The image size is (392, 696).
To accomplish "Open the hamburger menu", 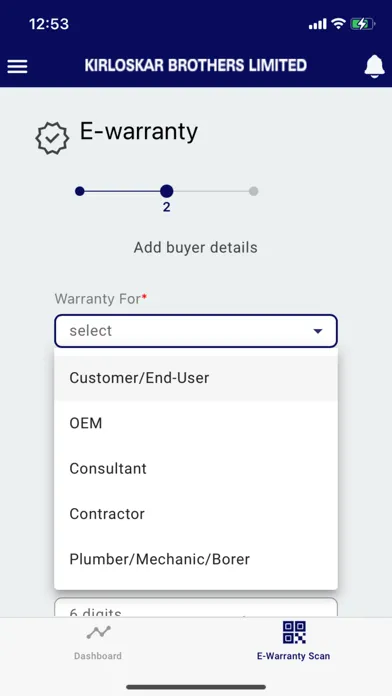I will pos(17,67).
